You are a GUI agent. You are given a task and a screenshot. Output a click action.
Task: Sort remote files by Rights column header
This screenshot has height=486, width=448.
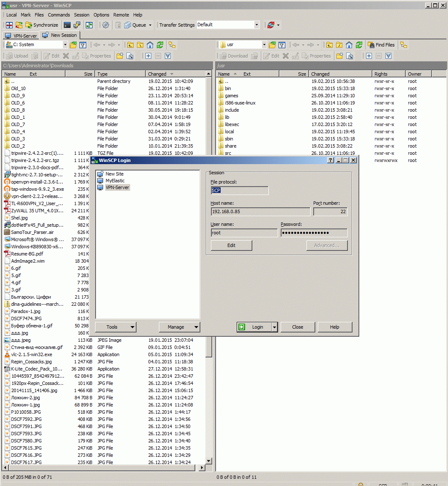tap(388, 74)
